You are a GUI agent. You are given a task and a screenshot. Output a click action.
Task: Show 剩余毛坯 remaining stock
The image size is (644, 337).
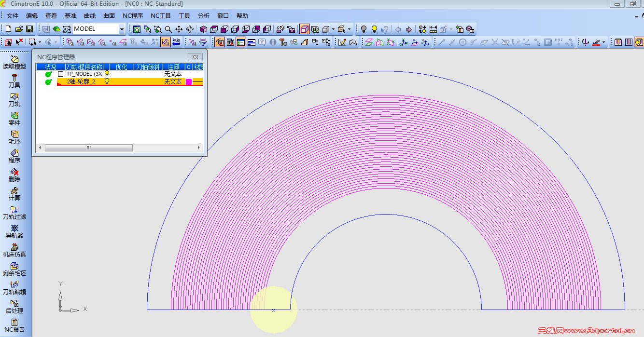coord(14,269)
